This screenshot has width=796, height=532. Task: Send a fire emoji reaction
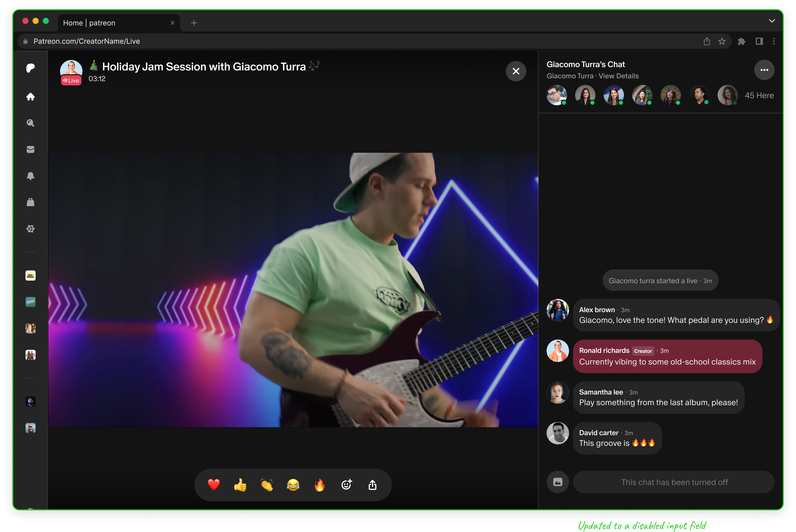(x=320, y=485)
